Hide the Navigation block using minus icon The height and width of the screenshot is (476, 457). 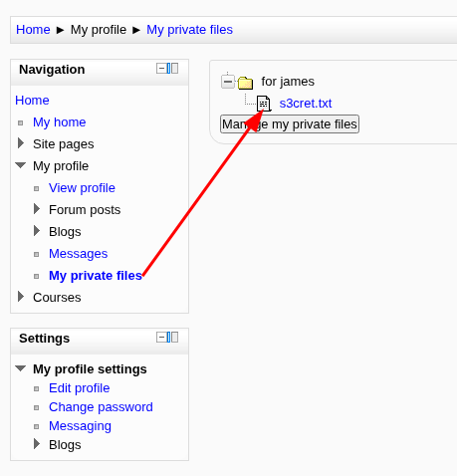161,69
